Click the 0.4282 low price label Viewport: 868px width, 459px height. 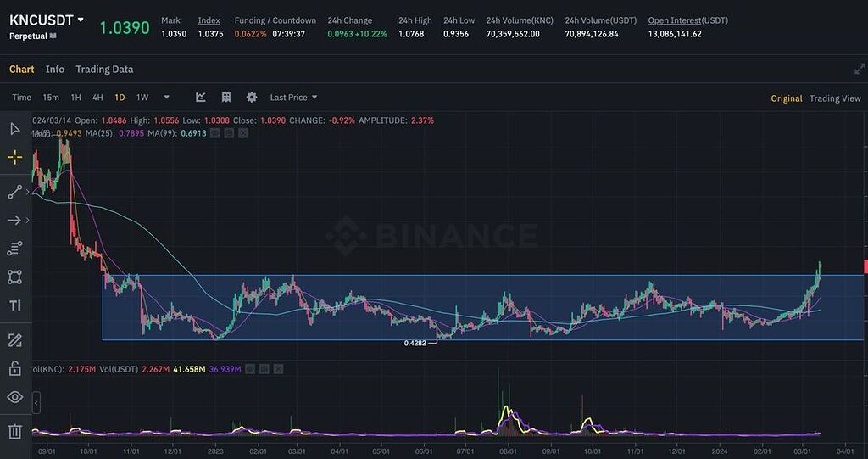click(x=415, y=343)
